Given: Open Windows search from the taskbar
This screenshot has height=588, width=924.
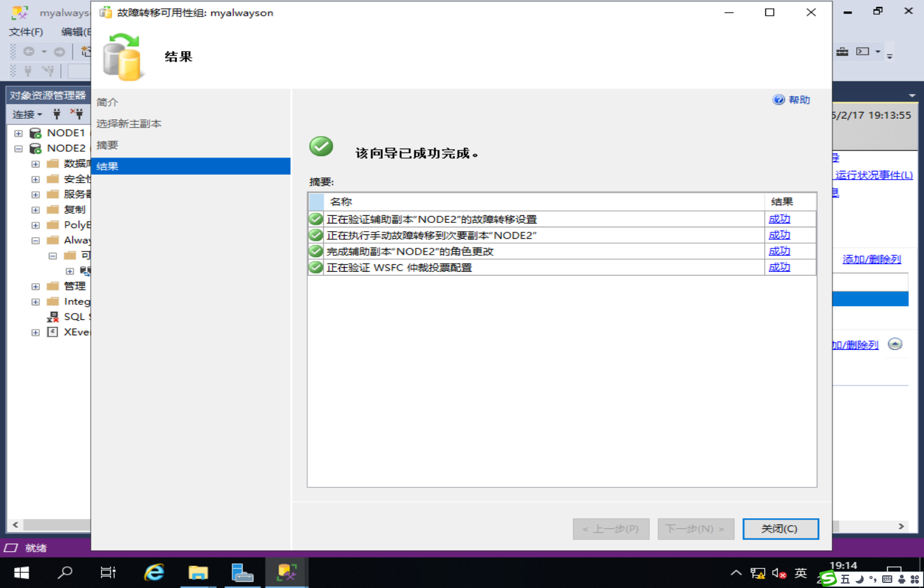Looking at the screenshot, I should pyautogui.click(x=65, y=573).
